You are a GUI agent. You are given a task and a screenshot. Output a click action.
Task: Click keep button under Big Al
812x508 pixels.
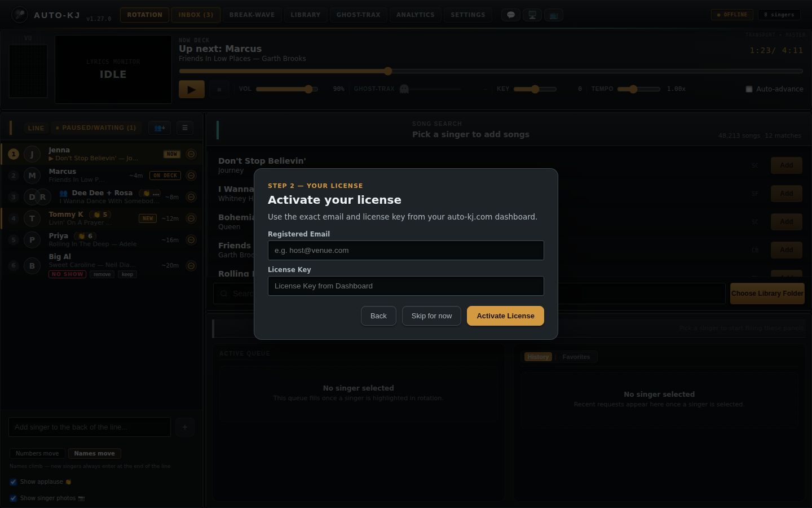[x=127, y=274]
